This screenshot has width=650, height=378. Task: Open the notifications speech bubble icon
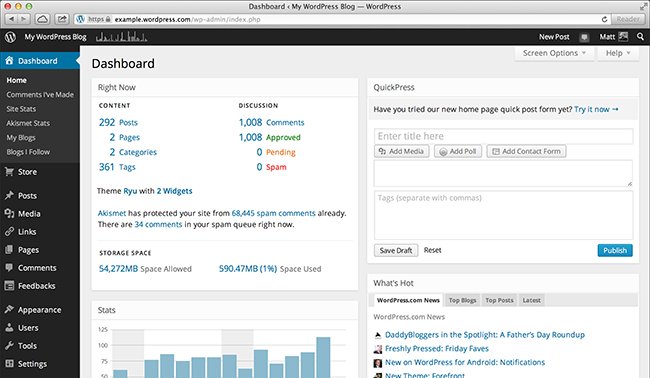pos(585,37)
